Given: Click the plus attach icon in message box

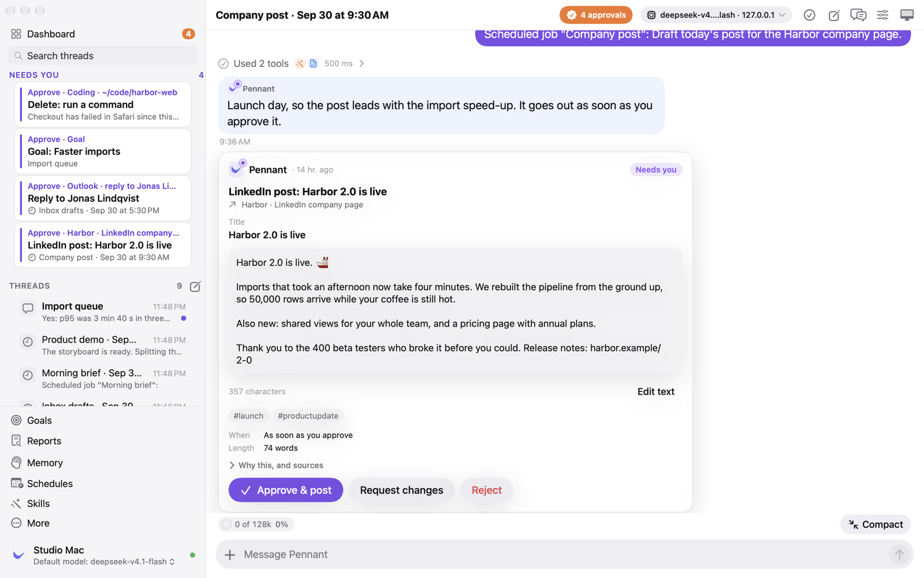Looking at the screenshot, I should coord(230,555).
